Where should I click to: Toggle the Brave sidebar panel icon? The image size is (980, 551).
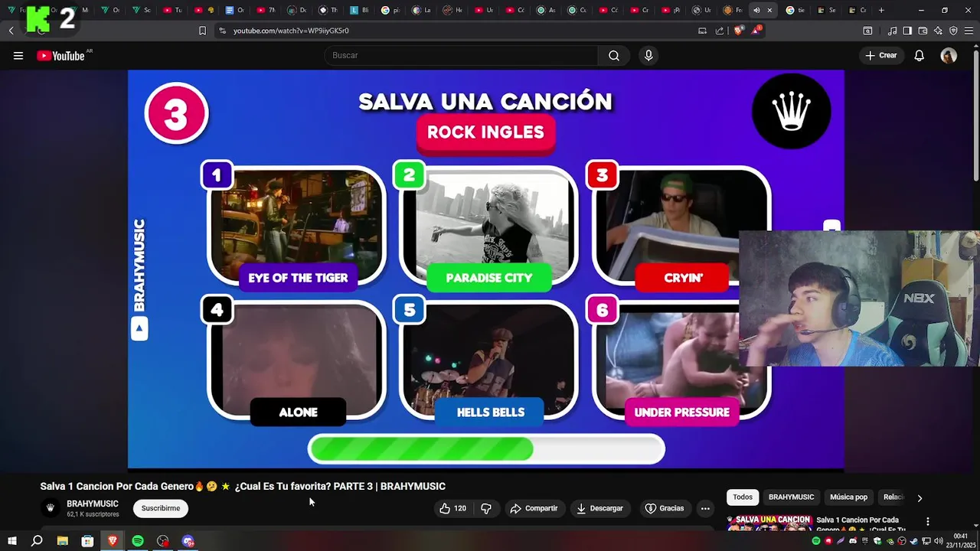pyautogui.click(x=907, y=31)
